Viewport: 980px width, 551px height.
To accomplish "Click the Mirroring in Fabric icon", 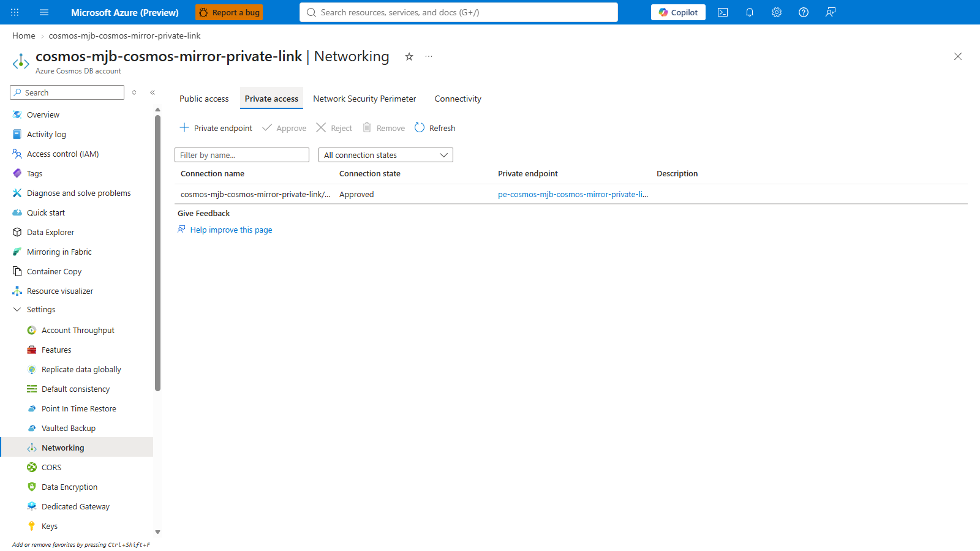I will click(17, 252).
